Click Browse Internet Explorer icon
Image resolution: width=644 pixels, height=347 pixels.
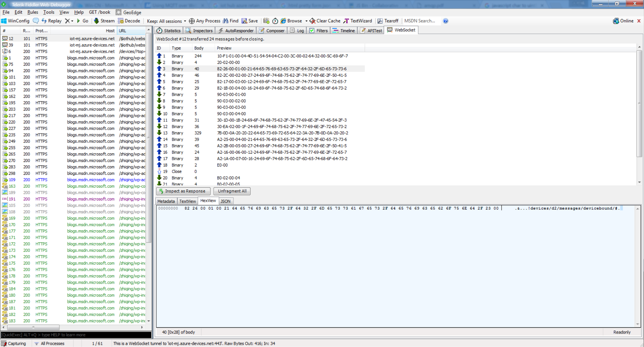[x=283, y=21]
